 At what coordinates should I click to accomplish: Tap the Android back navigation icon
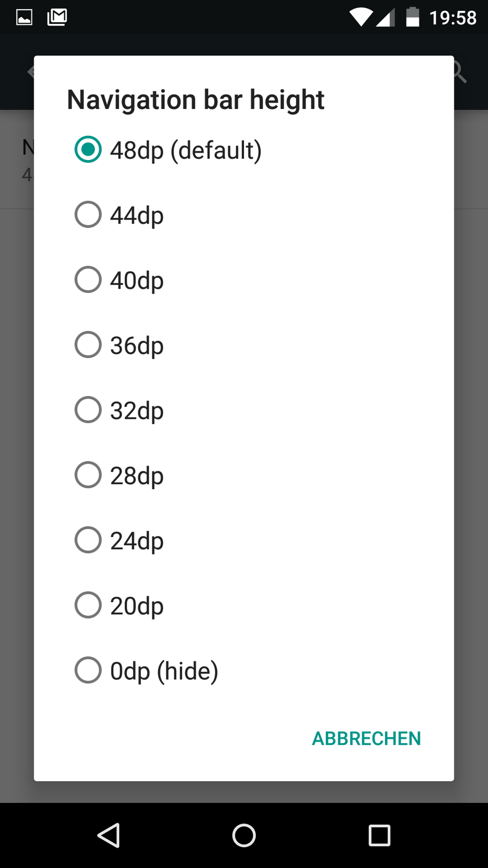click(x=108, y=835)
